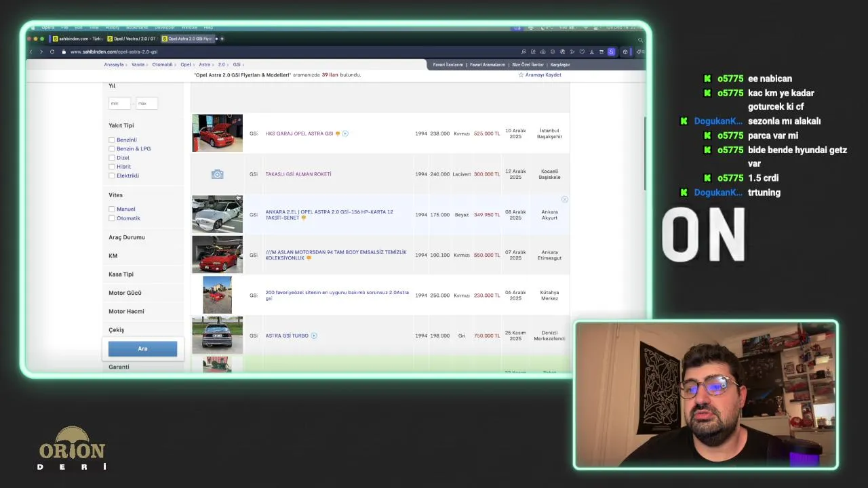Reload the sahibinden page
Screen dimensions: 868x488
click(52, 52)
